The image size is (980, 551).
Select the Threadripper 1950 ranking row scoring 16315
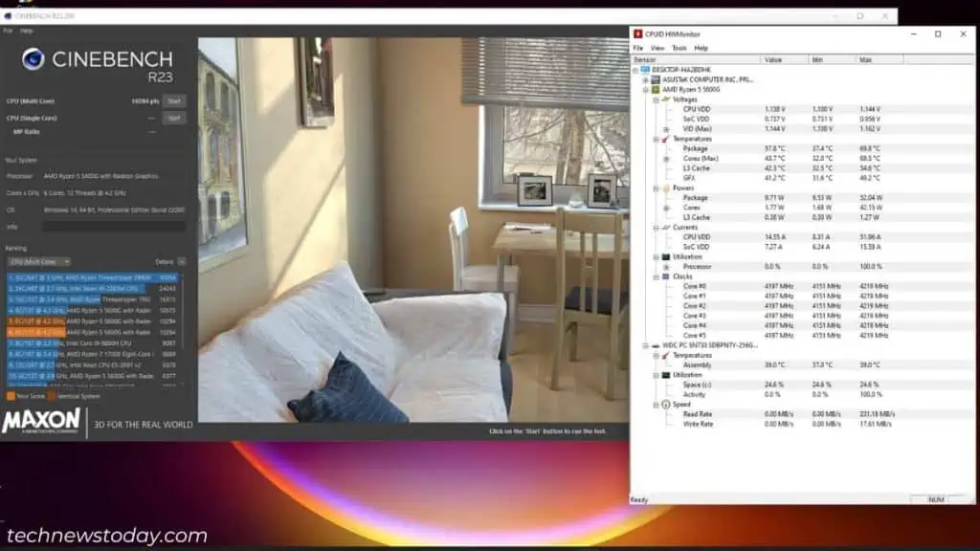[x=93, y=299]
